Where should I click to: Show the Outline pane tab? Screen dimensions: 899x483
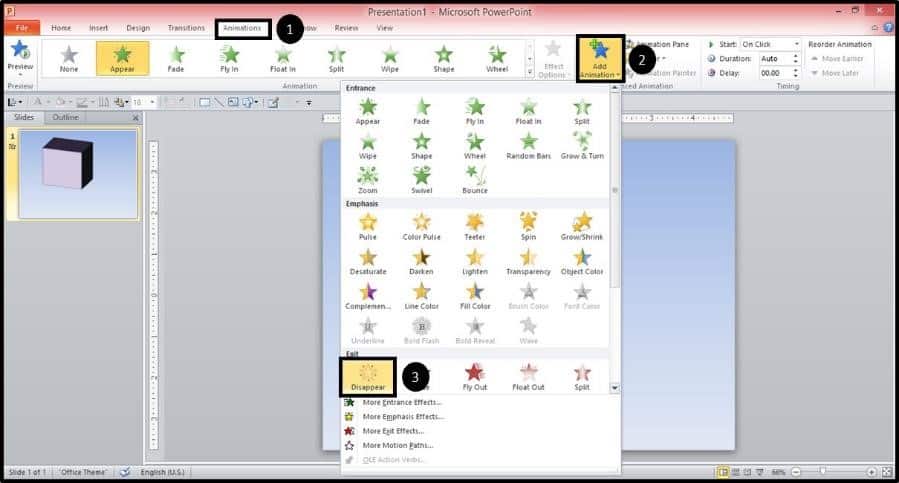pos(65,117)
